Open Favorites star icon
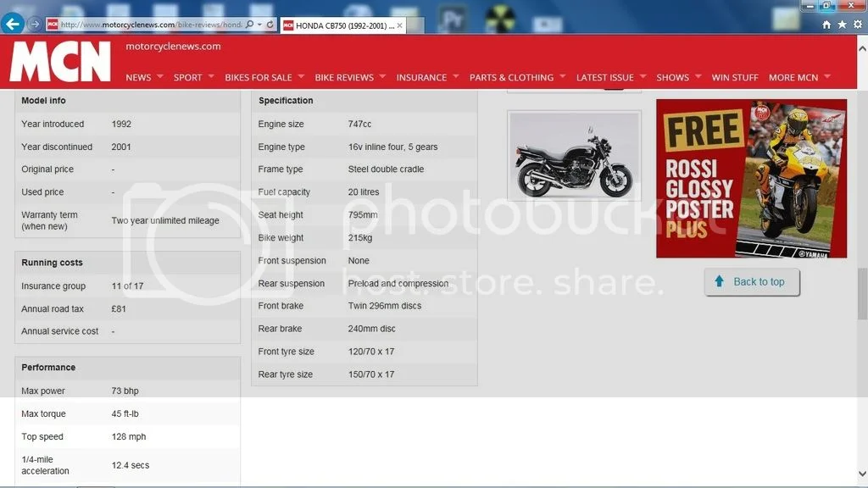This screenshot has height=488, width=868. point(843,25)
